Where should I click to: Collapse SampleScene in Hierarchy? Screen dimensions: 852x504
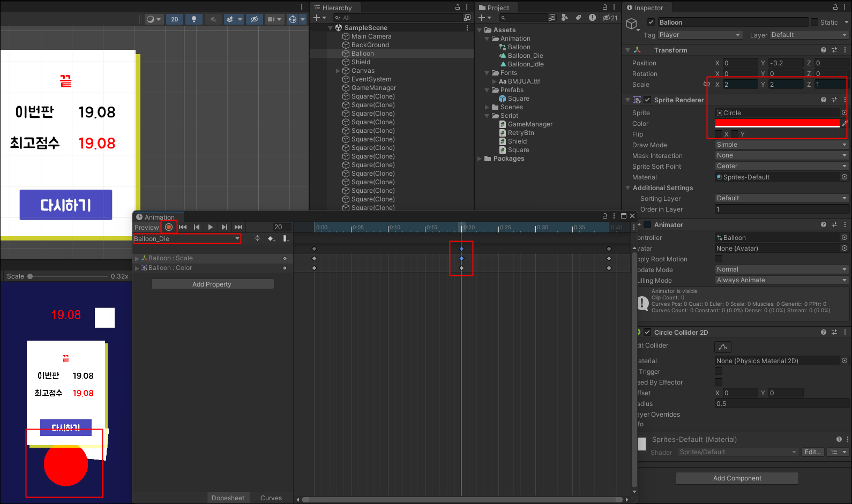[330, 28]
